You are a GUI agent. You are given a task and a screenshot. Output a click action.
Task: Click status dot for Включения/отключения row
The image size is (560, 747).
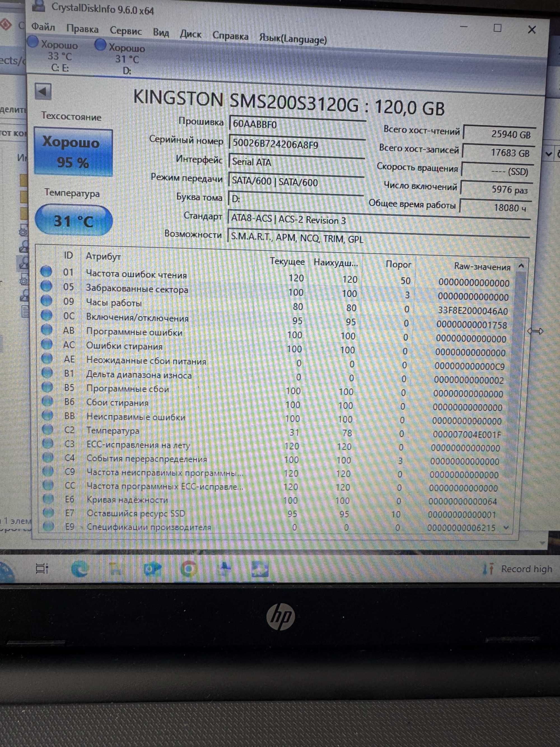point(46,315)
